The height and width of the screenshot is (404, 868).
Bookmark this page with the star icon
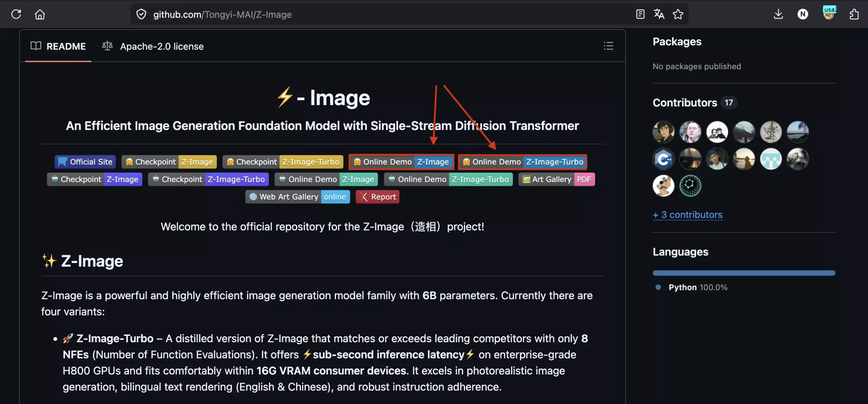678,14
